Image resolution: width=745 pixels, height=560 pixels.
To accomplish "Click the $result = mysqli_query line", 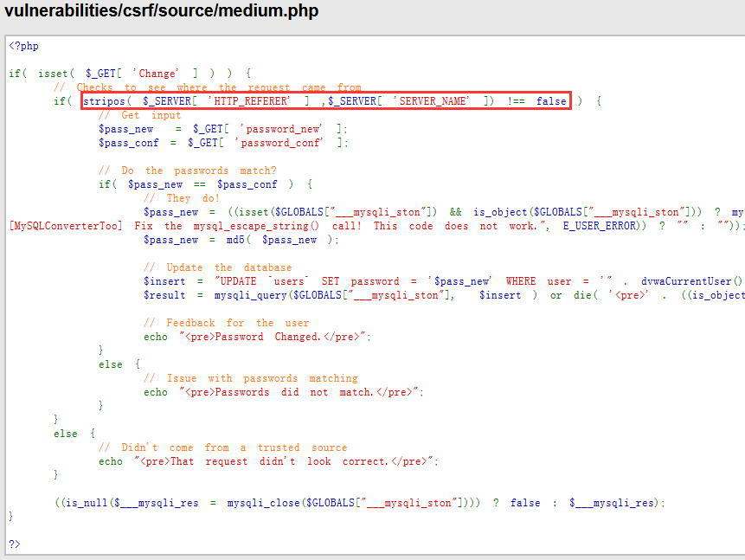I will 444,295.
